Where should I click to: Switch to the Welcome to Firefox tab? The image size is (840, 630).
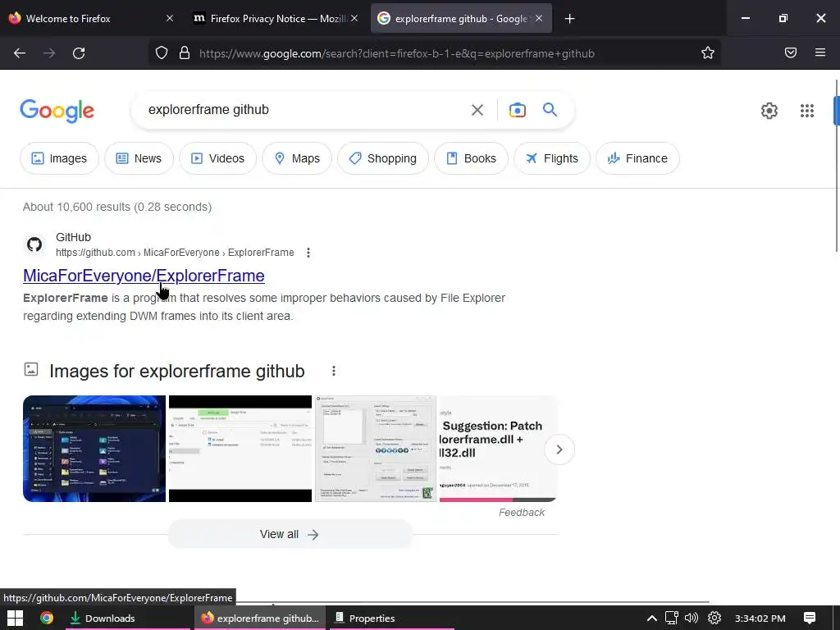pyautogui.click(x=91, y=18)
